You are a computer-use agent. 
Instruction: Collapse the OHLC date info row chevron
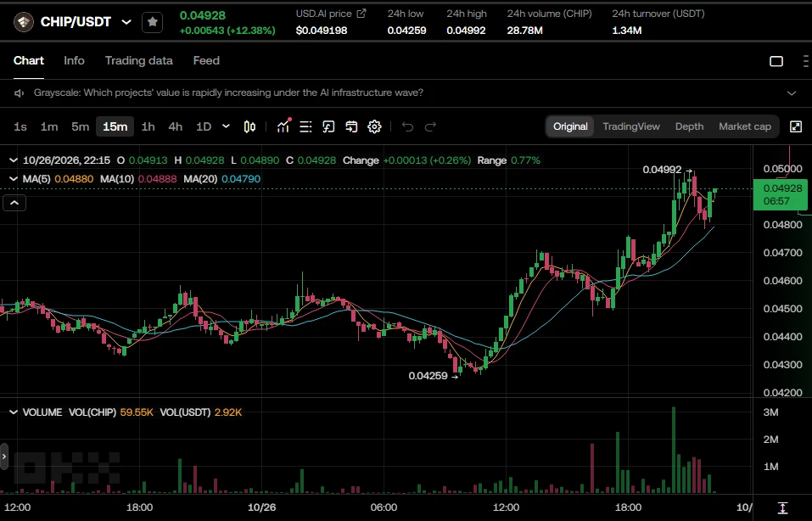point(14,160)
